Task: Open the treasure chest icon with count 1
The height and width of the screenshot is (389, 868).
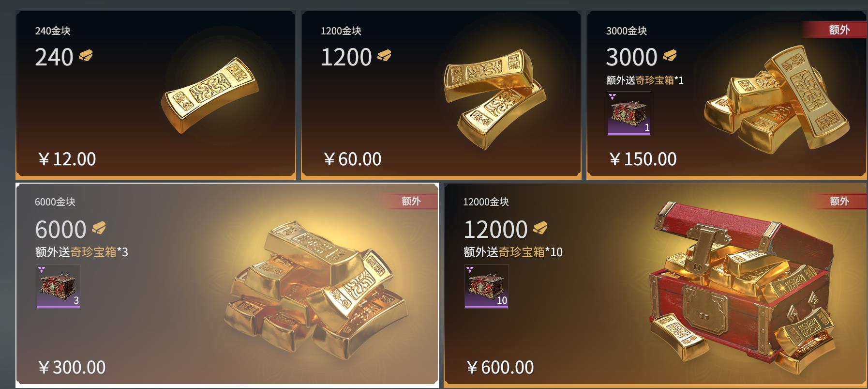Action: tap(629, 113)
